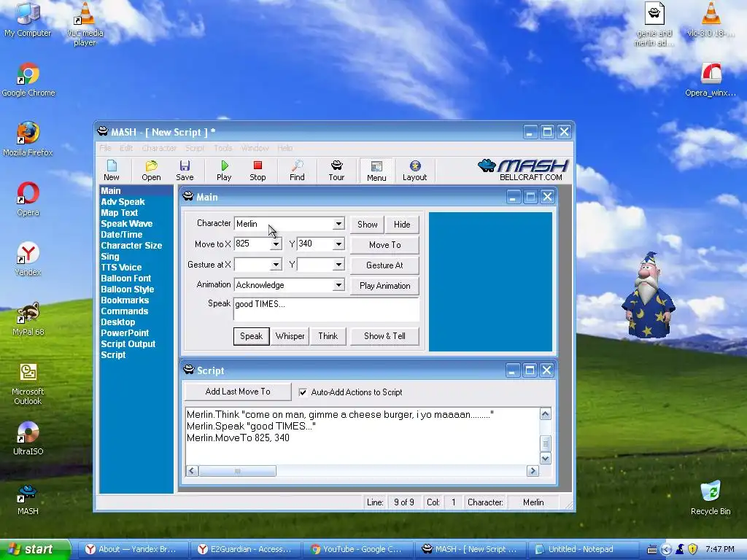Image resolution: width=747 pixels, height=560 pixels.
Task: Launch VLC media player desktop shortcut
Action: (x=85, y=24)
